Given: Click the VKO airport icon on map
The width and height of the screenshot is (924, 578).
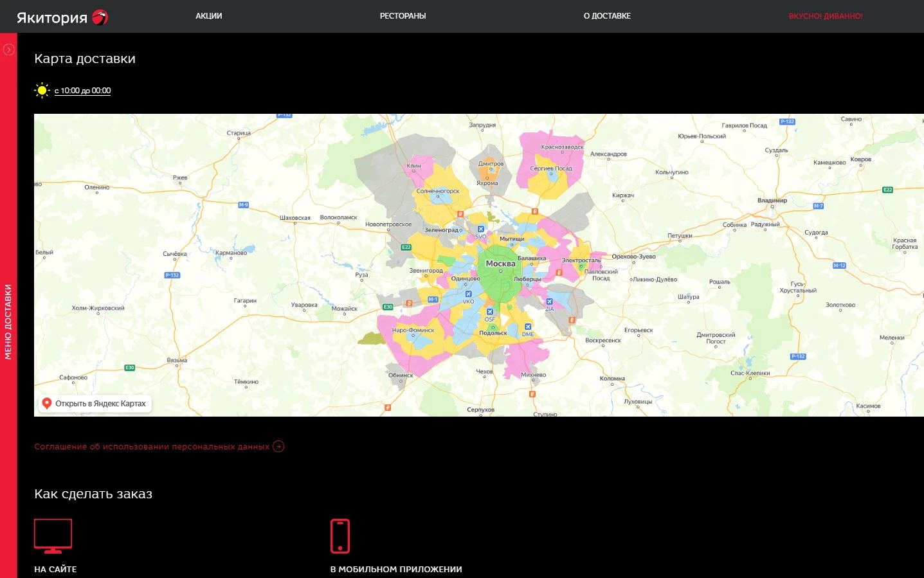Looking at the screenshot, I should pos(468,294).
